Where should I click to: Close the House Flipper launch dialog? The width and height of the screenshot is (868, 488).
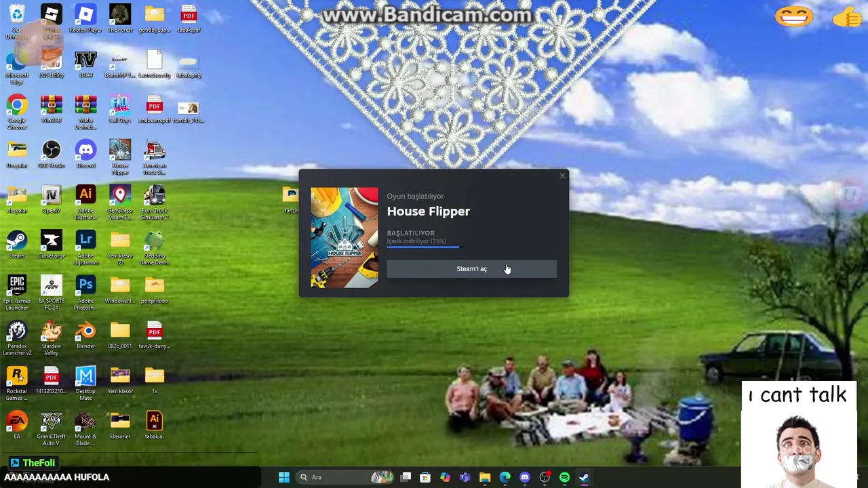562,176
